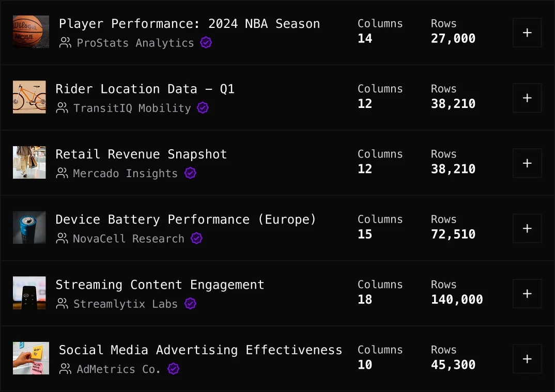Click the verified badge for Mercado Insights
555x392 pixels.
tap(190, 173)
